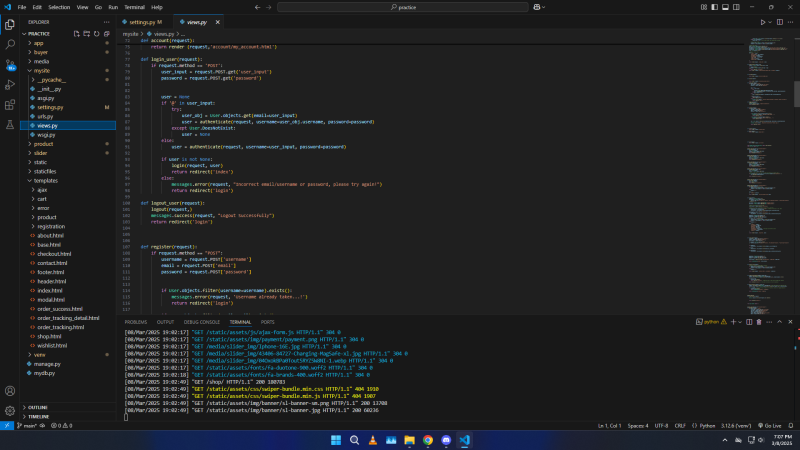Open the Testing flask icon view

tap(9, 124)
